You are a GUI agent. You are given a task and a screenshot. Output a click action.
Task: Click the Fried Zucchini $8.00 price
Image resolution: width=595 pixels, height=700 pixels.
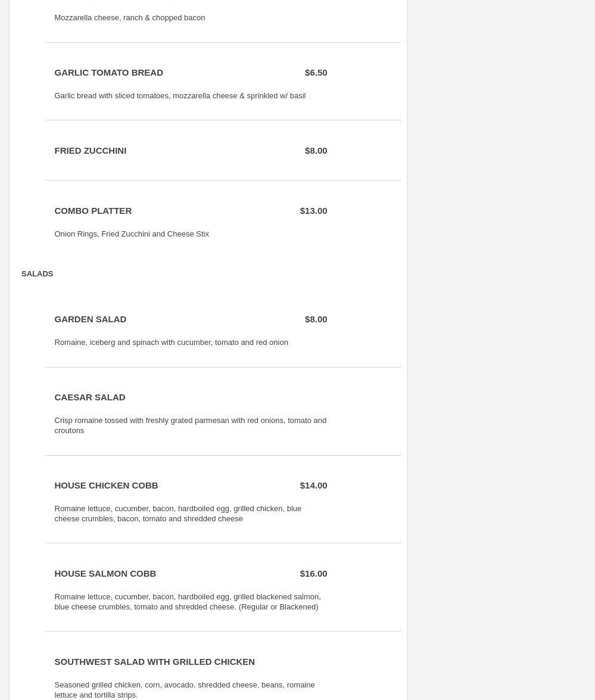[316, 151]
